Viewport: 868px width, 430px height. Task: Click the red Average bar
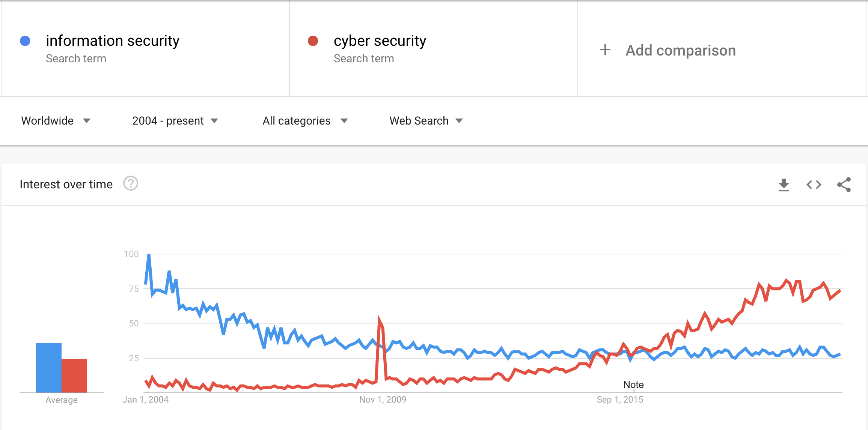[x=74, y=375]
